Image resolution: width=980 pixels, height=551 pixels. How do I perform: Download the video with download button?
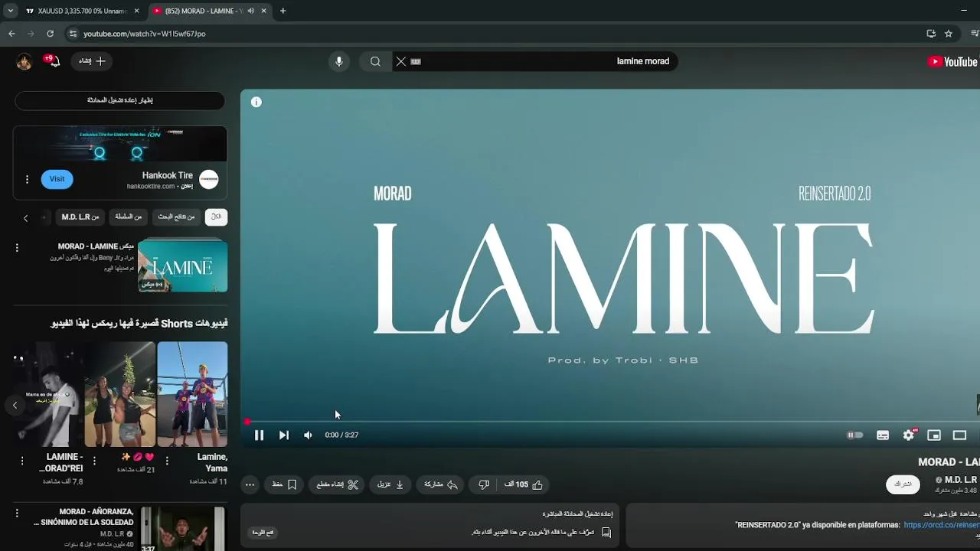pos(390,484)
